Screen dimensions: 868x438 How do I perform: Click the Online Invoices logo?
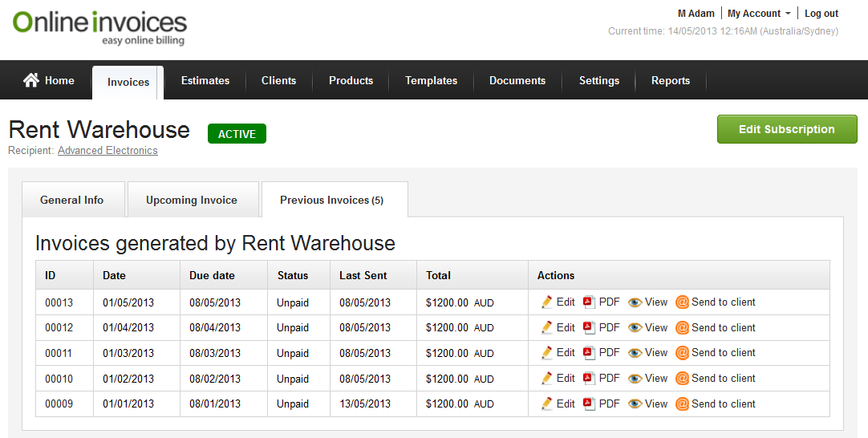point(99,27)
